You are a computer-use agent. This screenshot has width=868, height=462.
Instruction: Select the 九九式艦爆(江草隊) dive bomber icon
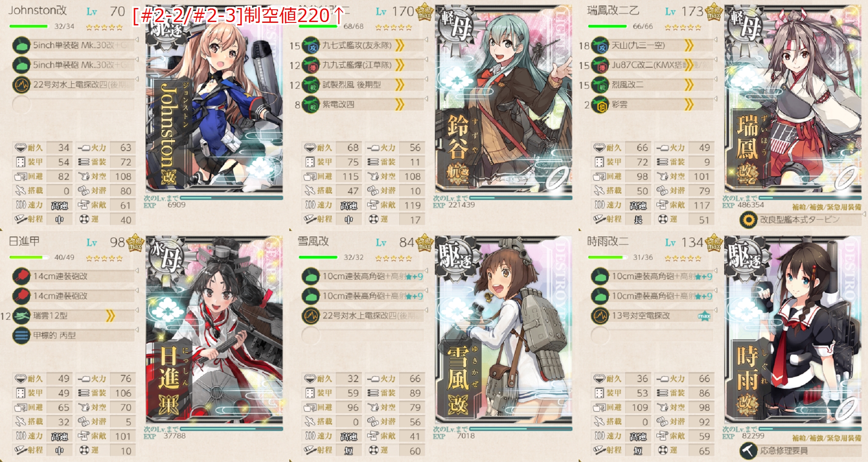[310, 65]
